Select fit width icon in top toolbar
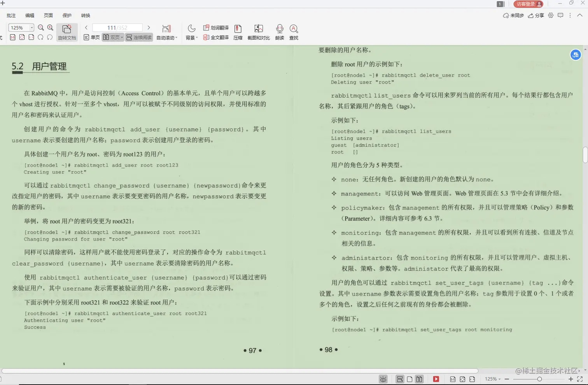The image size is (588, 385). [31, 37]
